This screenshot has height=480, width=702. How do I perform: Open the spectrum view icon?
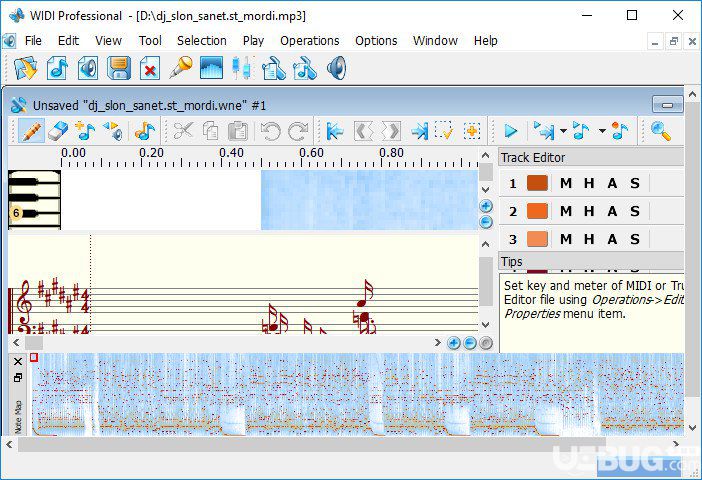point(211,68)
